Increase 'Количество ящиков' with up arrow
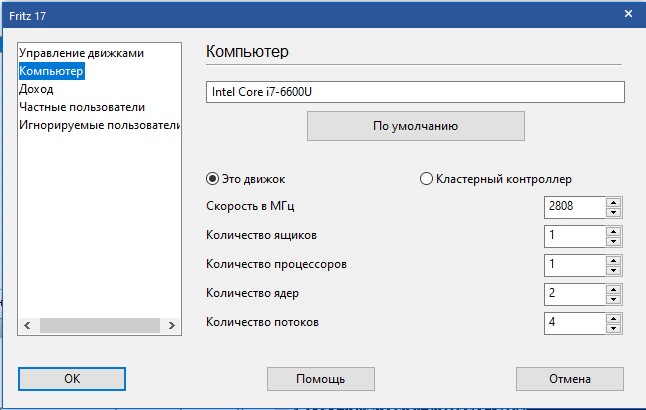The image size is (646, 410). click(x=613, y=231)
